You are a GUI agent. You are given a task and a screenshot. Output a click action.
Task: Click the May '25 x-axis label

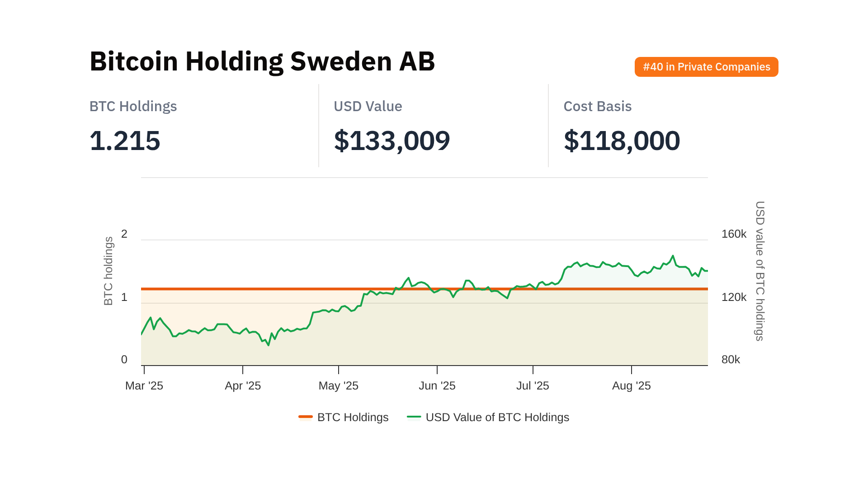point(338,385)
